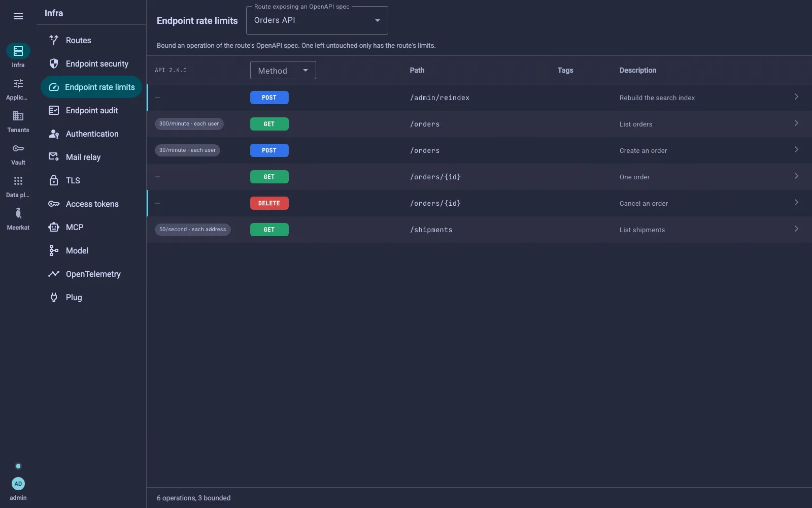Click the Routes fork icon
The width and height of the screenshot is (812, 508).
click(x=54, y=40)
